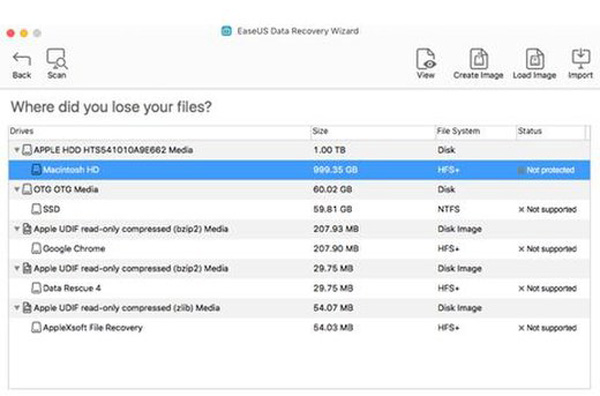Click the volume icon beside SSD

pyautogui.click(x=36, y=209)
